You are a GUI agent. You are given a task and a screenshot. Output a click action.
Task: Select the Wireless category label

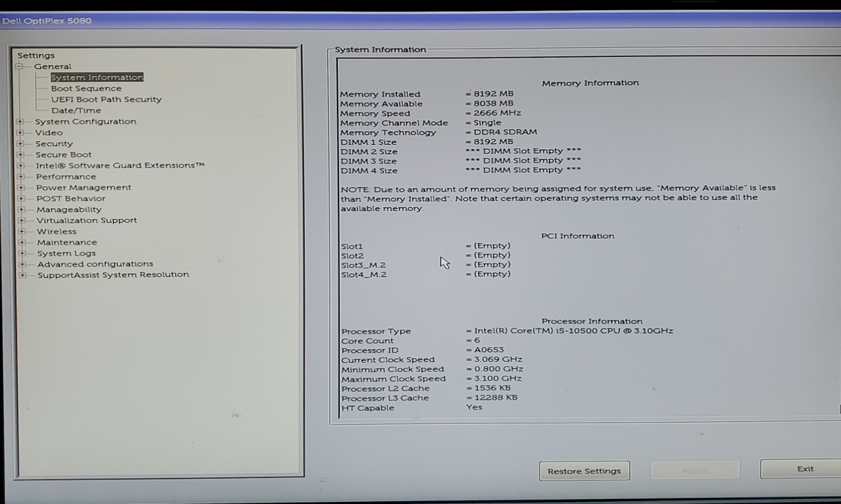click(56, 232)
